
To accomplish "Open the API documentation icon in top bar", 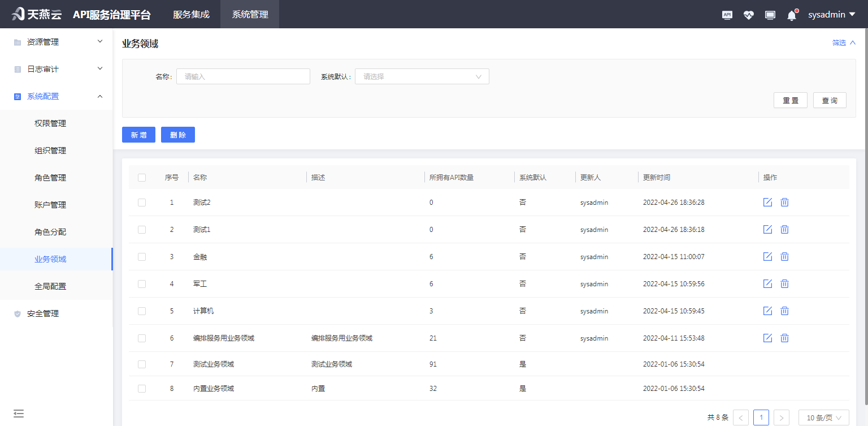I will (x=727, y=15).
